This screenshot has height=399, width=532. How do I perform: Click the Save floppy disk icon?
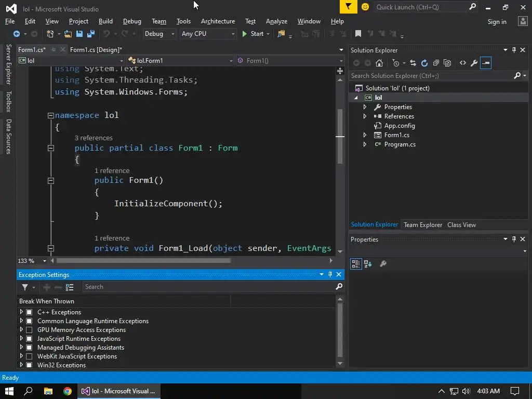(79, 34)
